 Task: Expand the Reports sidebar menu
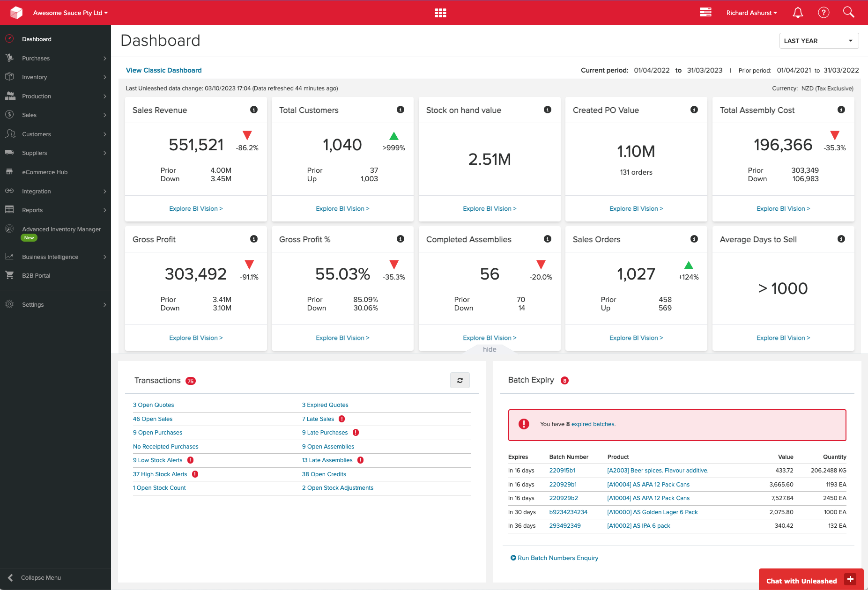pyautogui.click(x=55, y=210)
